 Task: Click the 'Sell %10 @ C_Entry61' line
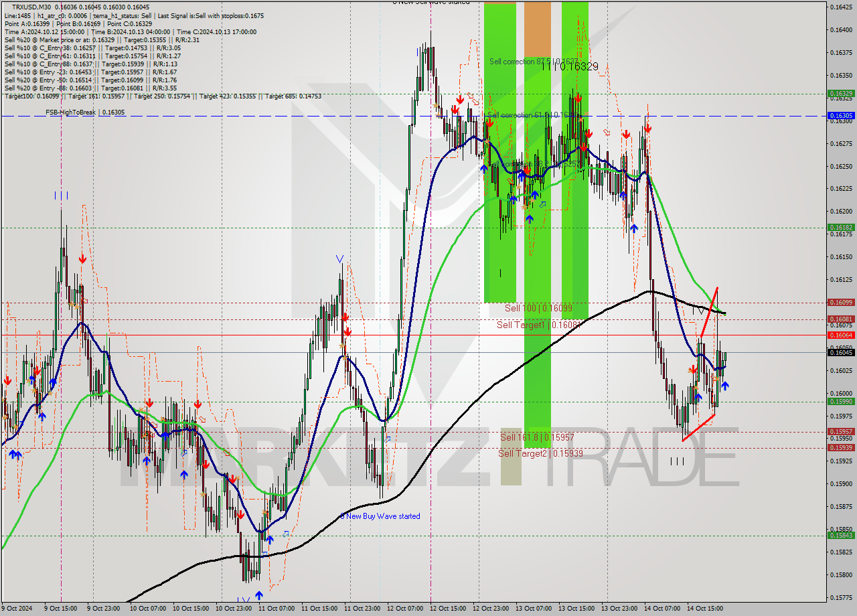[92, 56]
